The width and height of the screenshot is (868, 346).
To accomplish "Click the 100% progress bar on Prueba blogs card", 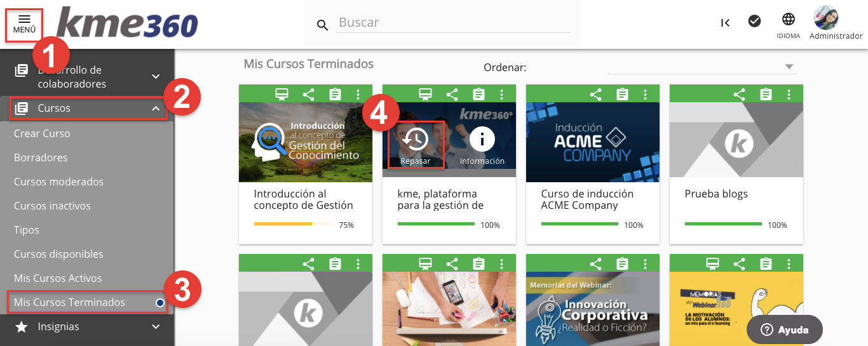I will (723, 224).
